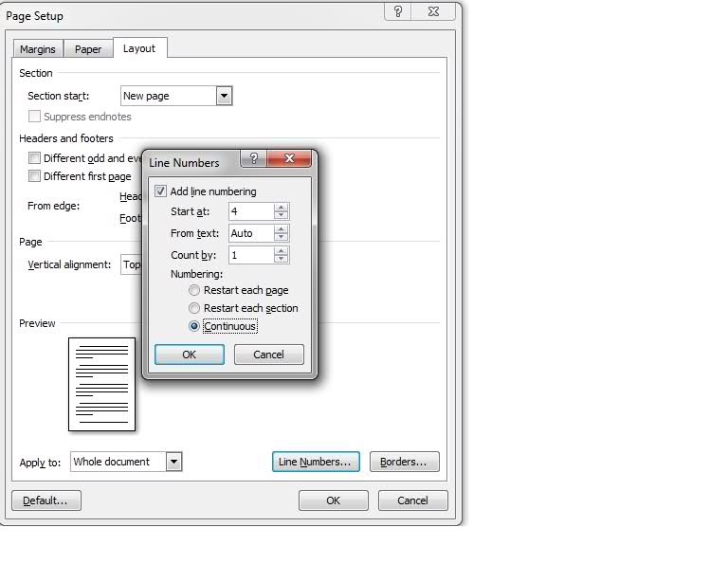Choose Restart each section numbering
The image size is (728, 582).
pos(195,309)
